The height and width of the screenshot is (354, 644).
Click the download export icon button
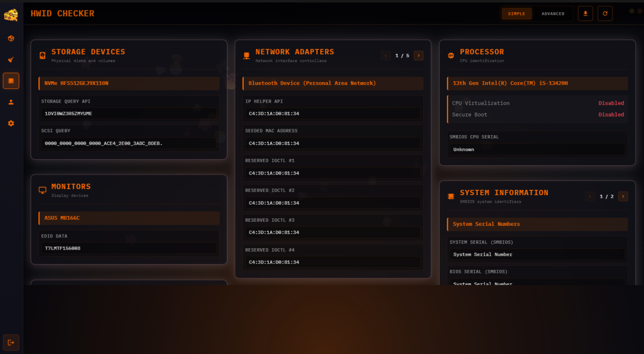(585, 14)
